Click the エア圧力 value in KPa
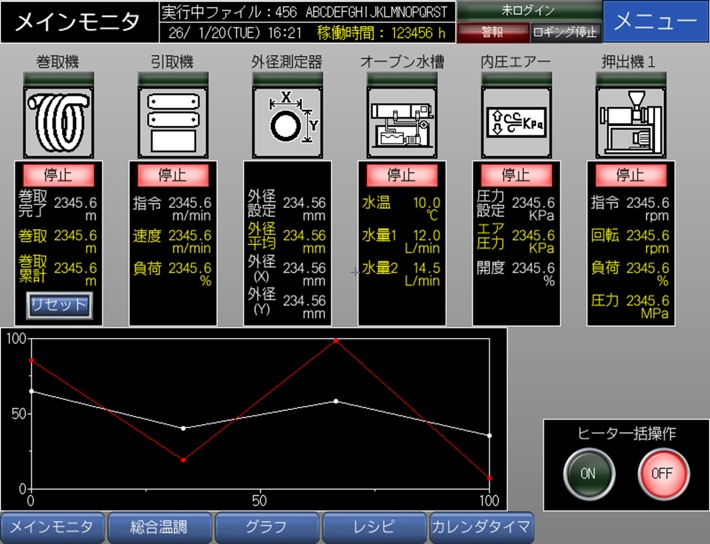Viewport: 710px width, 544px height. click(x=533, y=241)
